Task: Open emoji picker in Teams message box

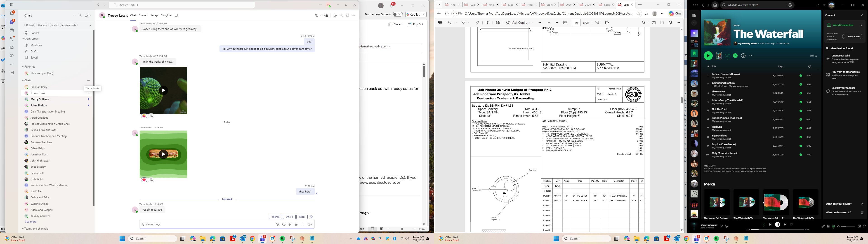Action: pos(284,224)
